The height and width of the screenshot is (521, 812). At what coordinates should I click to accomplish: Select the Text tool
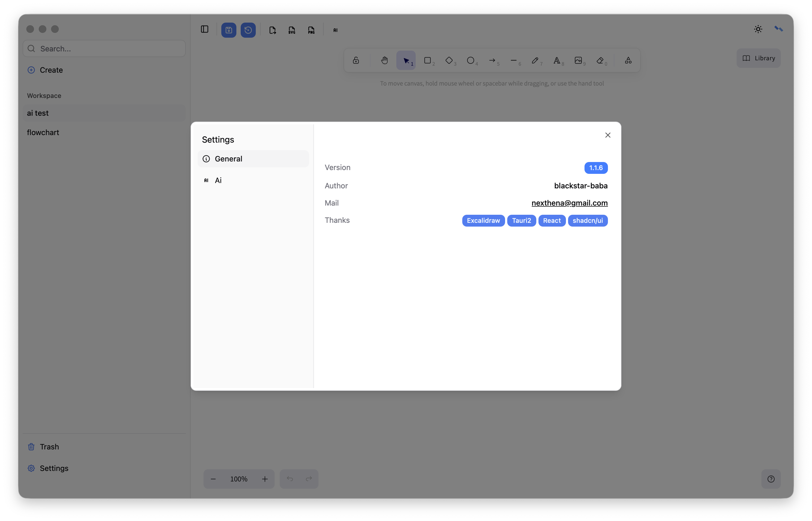pyautogui.click(x=557, y=61)
